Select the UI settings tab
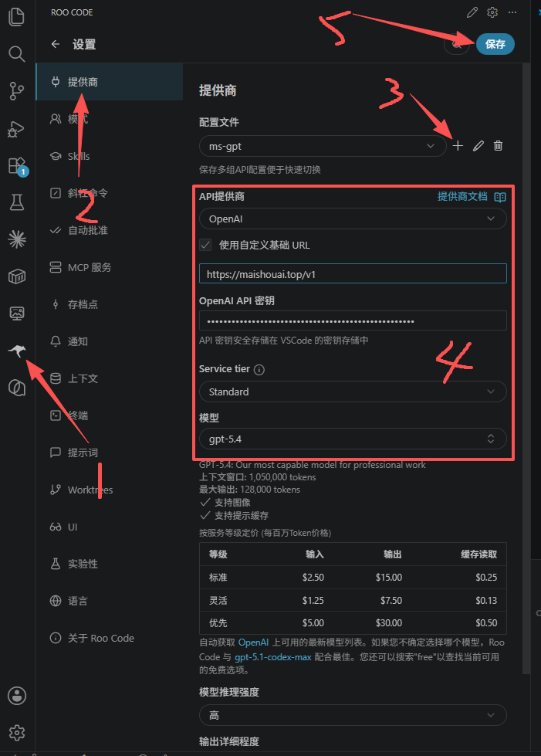Screen dimensions: 541x756 coord(110,527)
